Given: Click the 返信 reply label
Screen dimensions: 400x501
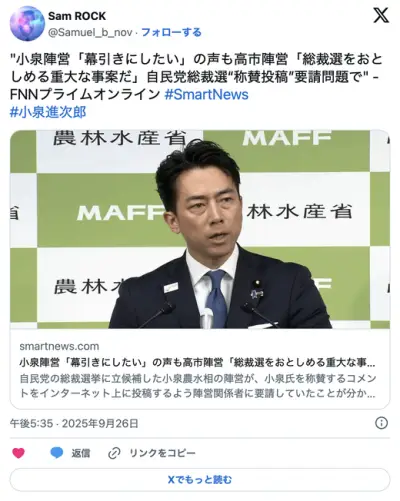Looking at the screenshot, I should pyautogui.click(x=81, y=453).
